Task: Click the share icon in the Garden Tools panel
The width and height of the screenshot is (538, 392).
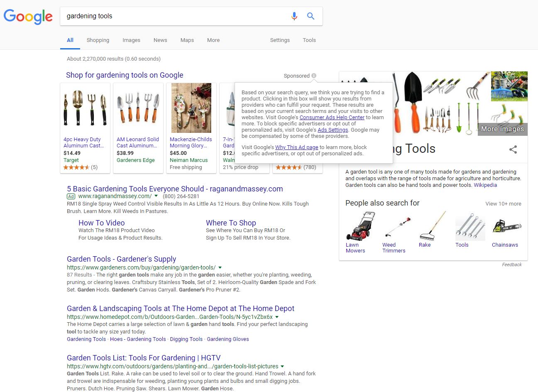Action: click(x=513, y=149)
